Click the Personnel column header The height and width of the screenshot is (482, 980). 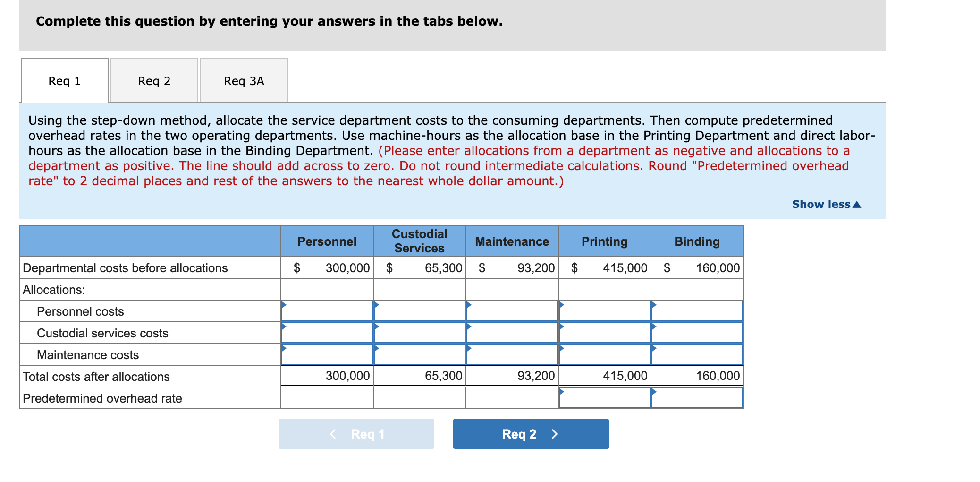[x=327, y=241]
